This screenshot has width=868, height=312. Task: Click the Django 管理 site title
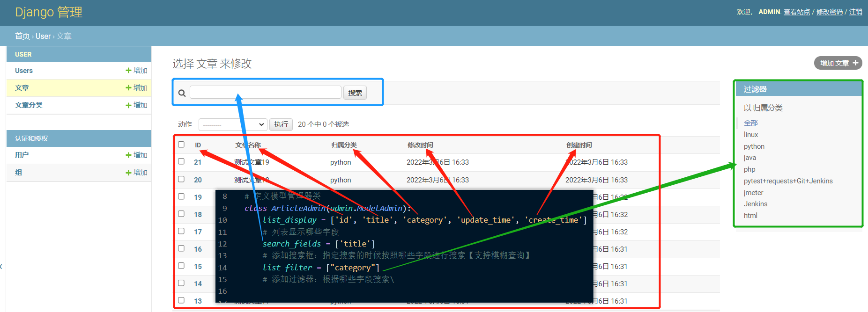[49, 12]
